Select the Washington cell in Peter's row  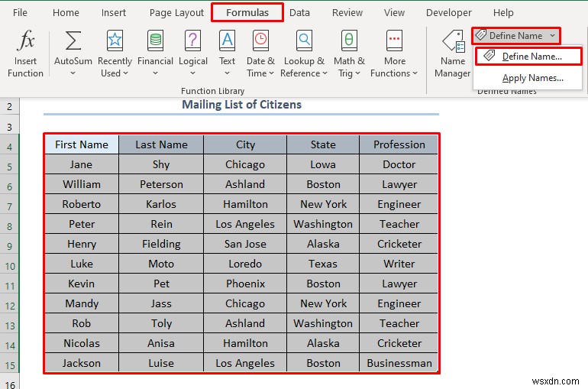click(323, 224)
